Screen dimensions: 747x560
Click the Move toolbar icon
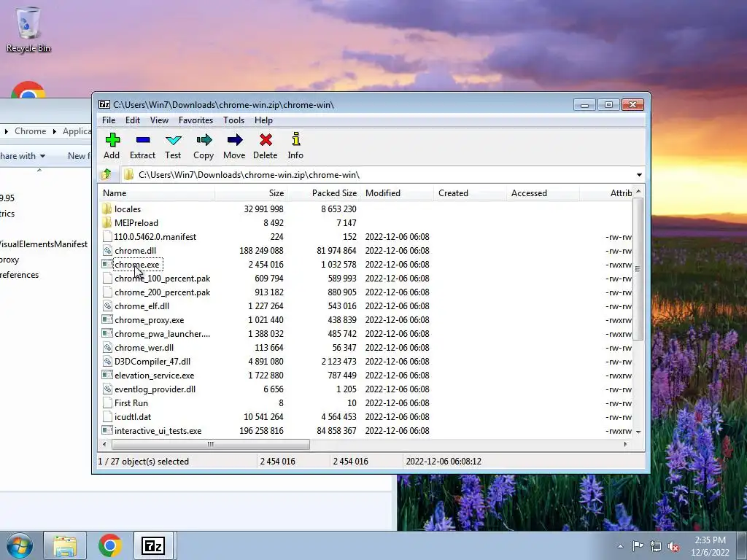coord(234,140)
